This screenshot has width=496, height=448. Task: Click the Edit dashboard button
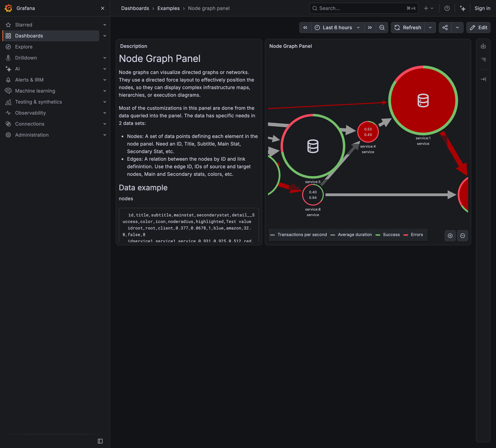[x=478, y=28]
